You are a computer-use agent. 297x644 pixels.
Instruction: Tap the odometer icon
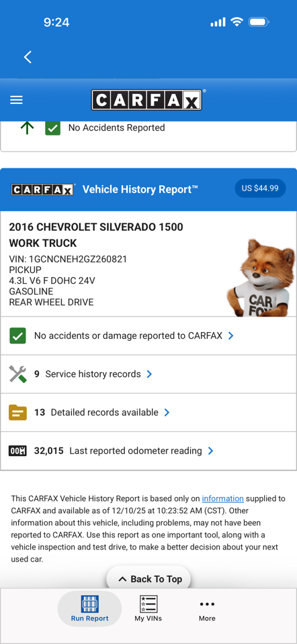[17, 451]
